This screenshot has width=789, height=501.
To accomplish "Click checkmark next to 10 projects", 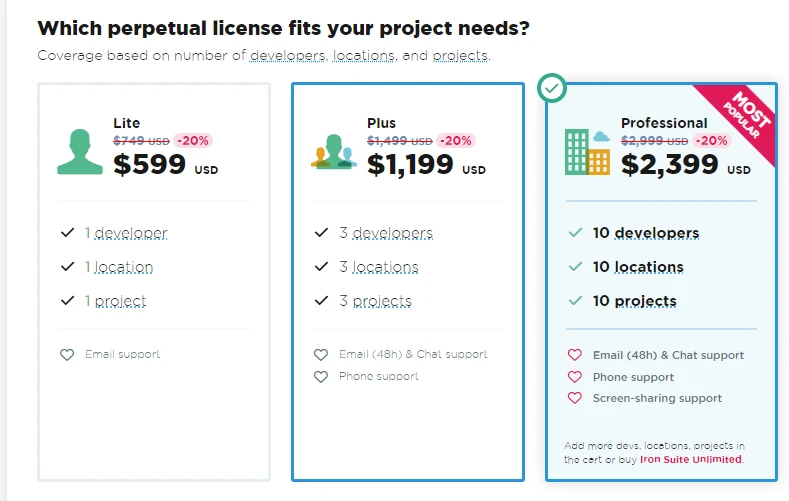I will coord(575,301).
